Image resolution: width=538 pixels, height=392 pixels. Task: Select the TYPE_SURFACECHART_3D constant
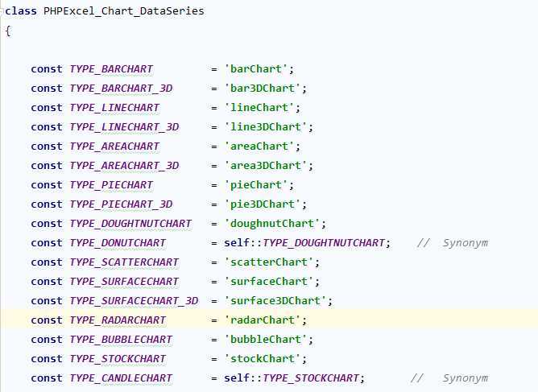tap(134, 301)
